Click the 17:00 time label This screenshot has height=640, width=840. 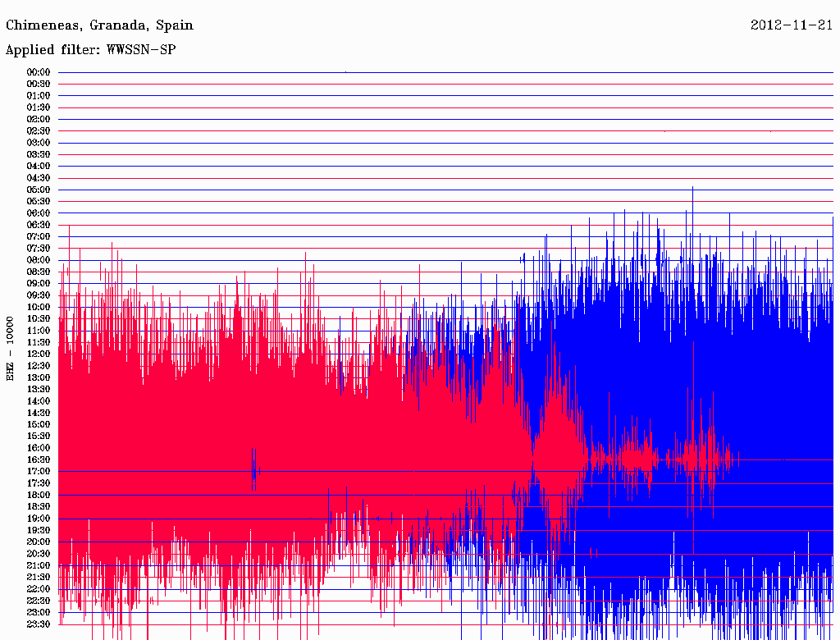39,471
